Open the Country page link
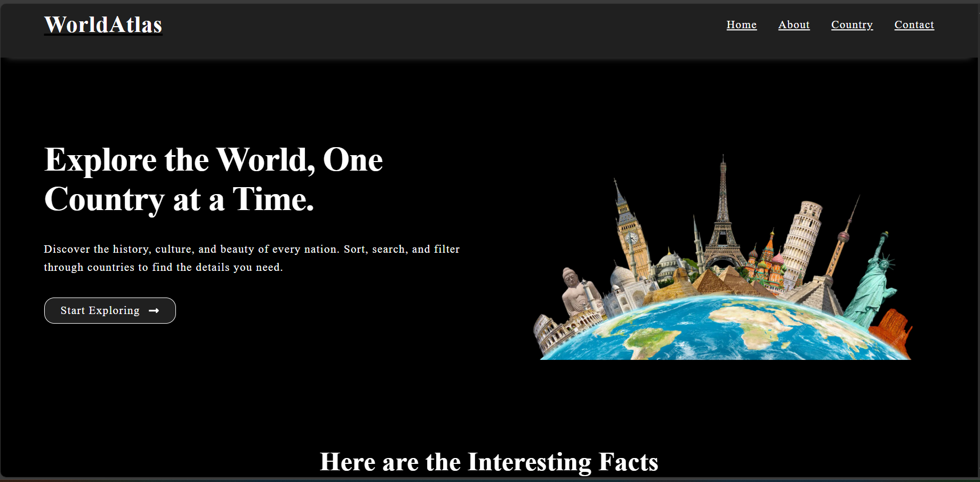The width and height of the screenshot is (980, 482). 852,25
